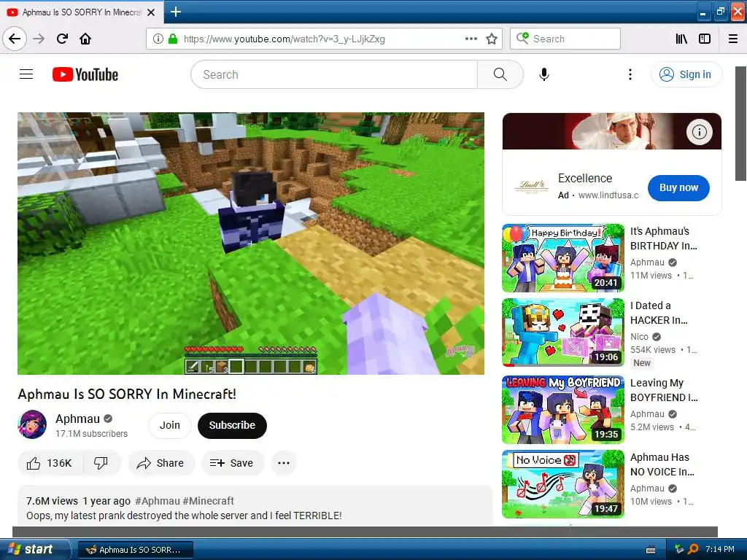Dislike this video
The height and width of the screenshot is (560, 747).
point(101,463)
